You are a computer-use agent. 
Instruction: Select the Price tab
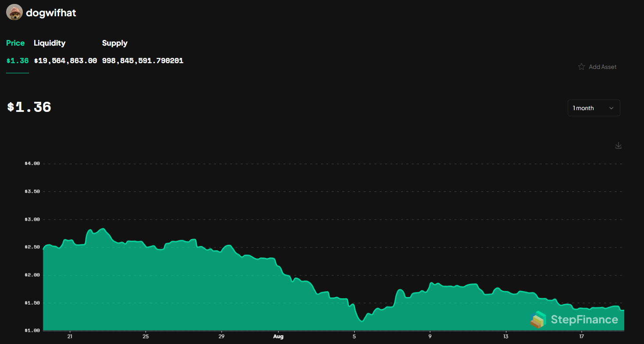(15, 43)
